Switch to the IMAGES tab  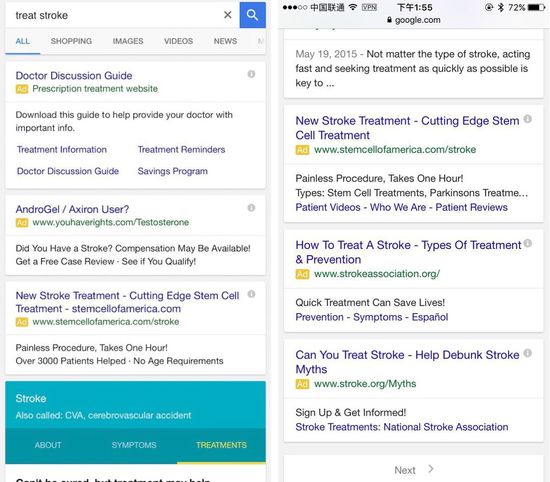[128, 41]
